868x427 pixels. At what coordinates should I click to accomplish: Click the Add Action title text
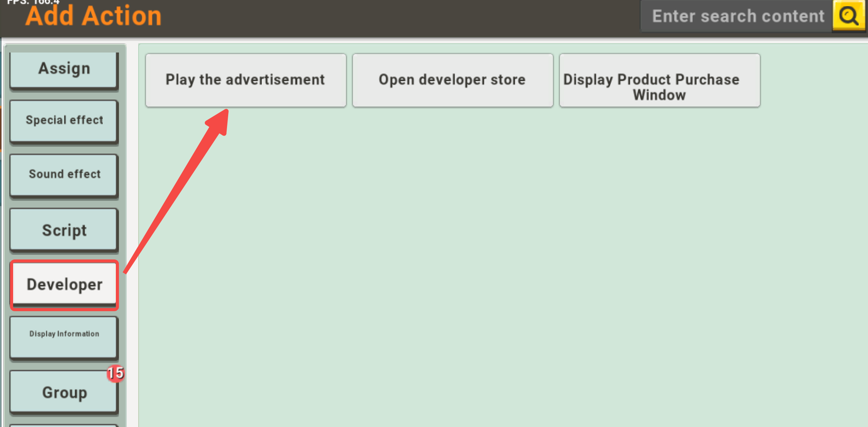pyautogui.click(x=93, y=16)
